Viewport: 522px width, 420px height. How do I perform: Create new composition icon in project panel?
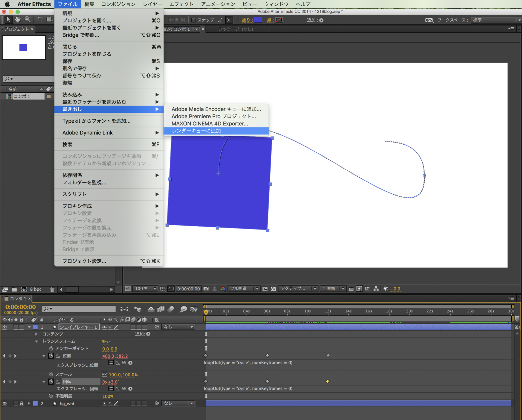tap(24, 289)
